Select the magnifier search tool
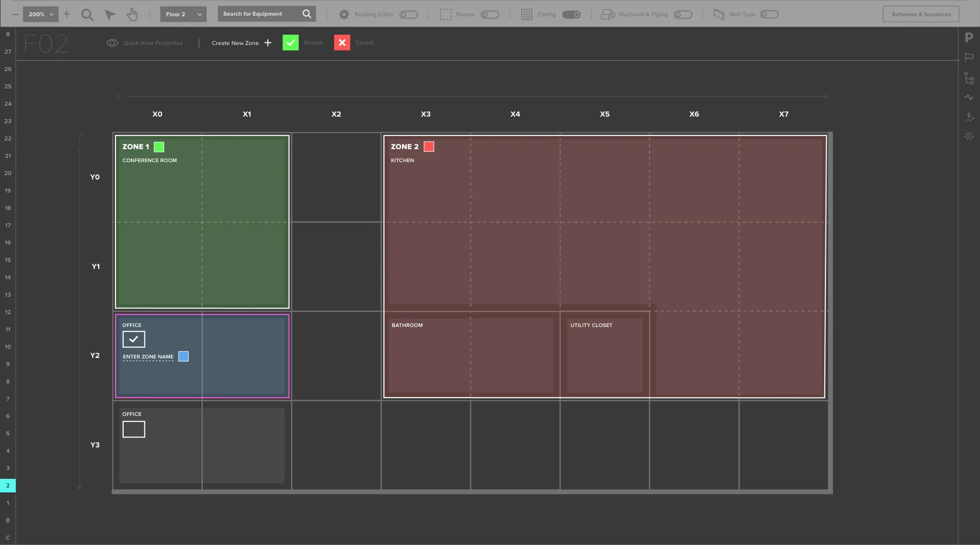980x545 pixels. pyautogui.click(x=87, y=15)
